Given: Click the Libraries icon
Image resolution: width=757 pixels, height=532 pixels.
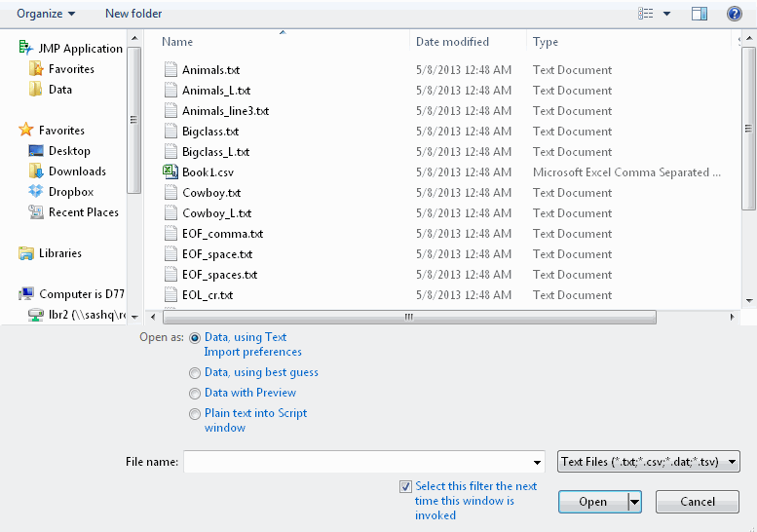Looking at the screenshot, I should [x=25, y=253].
